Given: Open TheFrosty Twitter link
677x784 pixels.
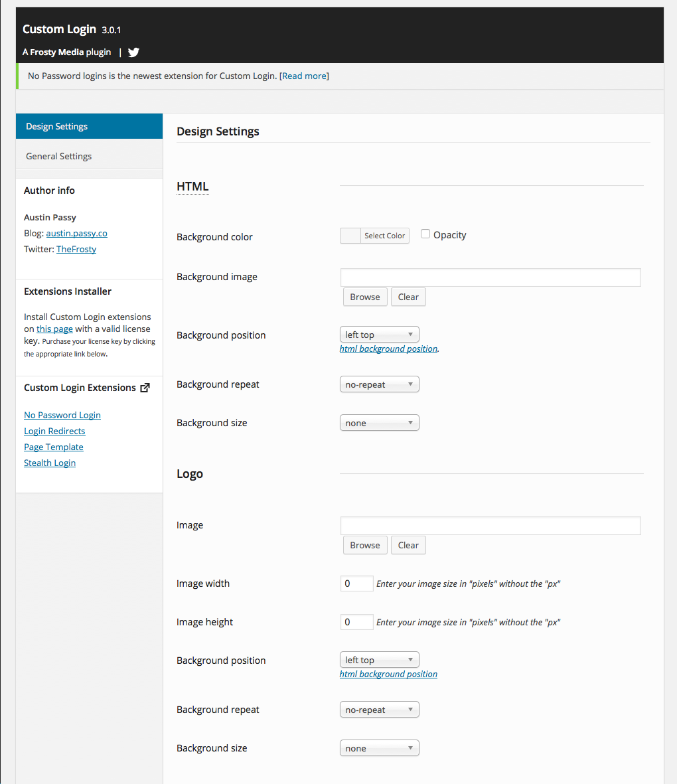Looking at the screenshot, I should (x=76, y=249).
